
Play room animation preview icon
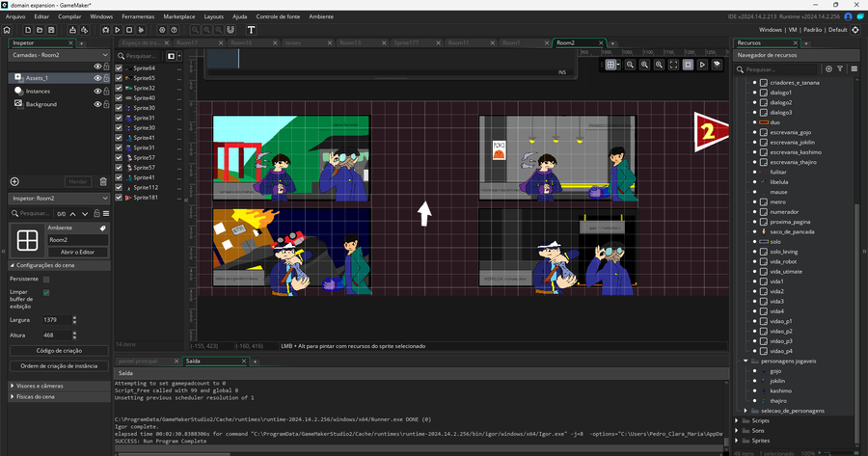(702, 65)
